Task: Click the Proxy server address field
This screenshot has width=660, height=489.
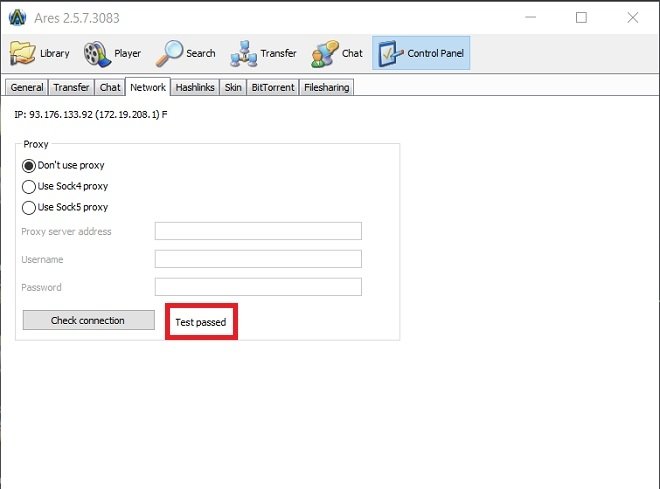Action: coord(258,231)
